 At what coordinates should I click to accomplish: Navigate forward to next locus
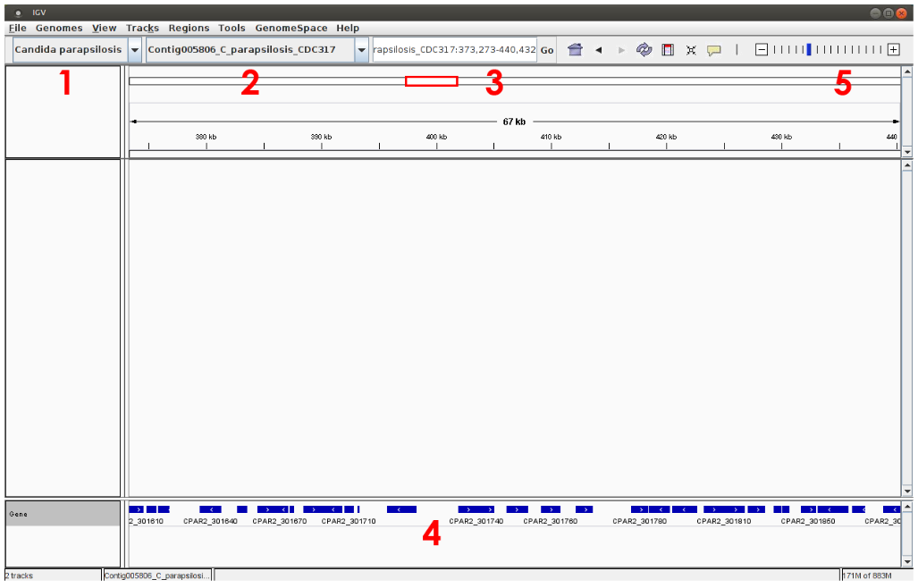[621, 50]
